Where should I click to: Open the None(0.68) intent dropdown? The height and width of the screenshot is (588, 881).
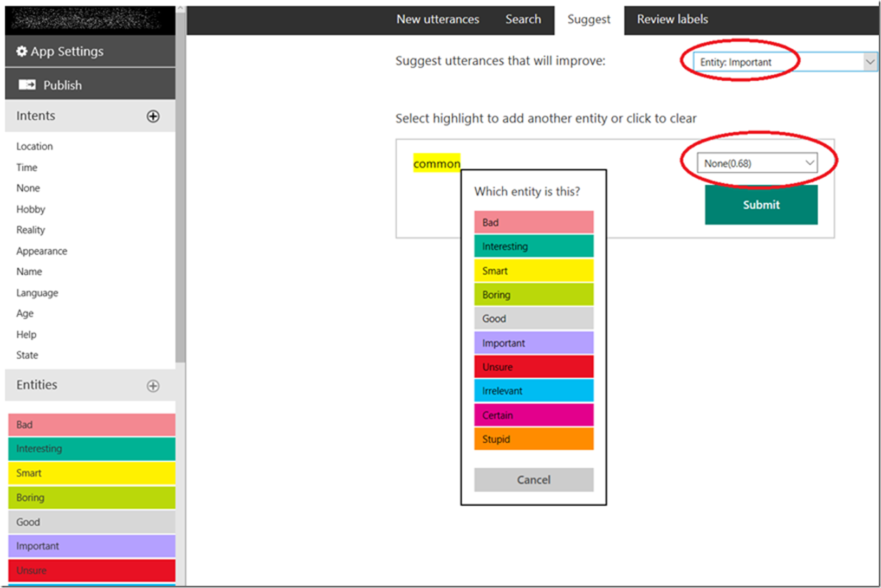(x=757, y=163)
